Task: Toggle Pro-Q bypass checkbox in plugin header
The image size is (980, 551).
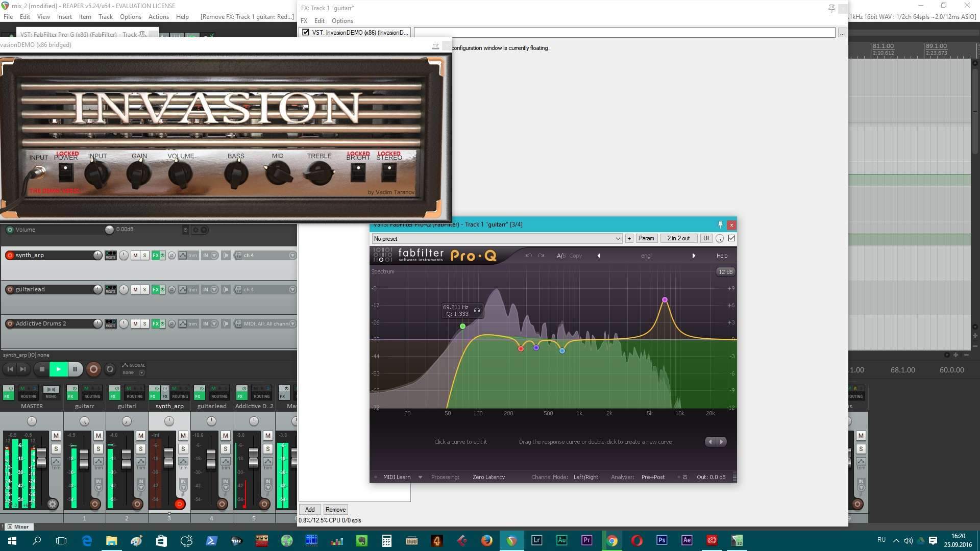Action: [x=731, y=238]
